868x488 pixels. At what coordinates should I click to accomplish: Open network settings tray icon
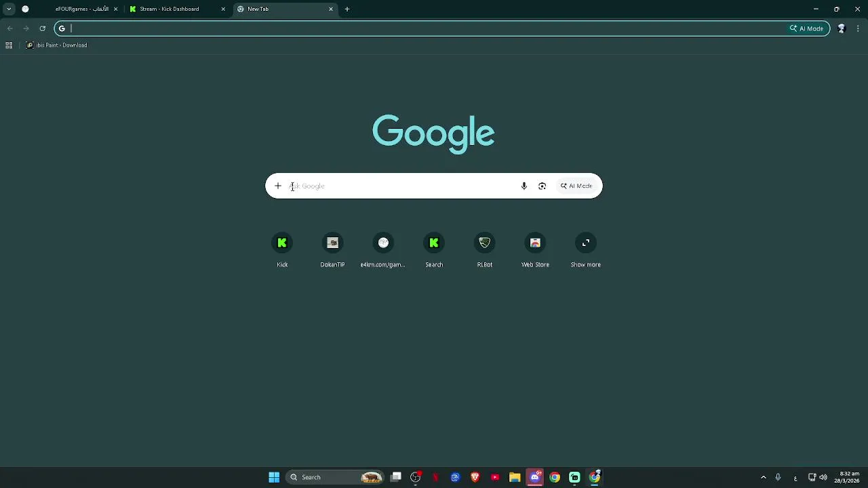pos(812,477)
